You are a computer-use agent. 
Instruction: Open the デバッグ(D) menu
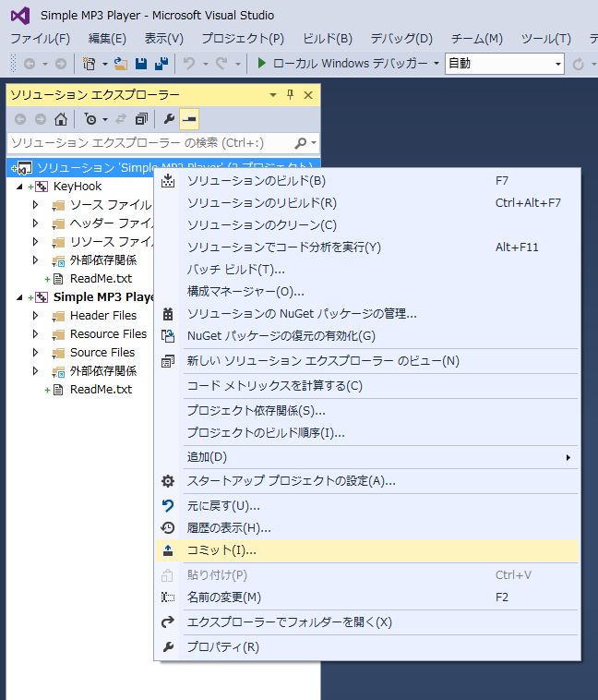(401, 39)
